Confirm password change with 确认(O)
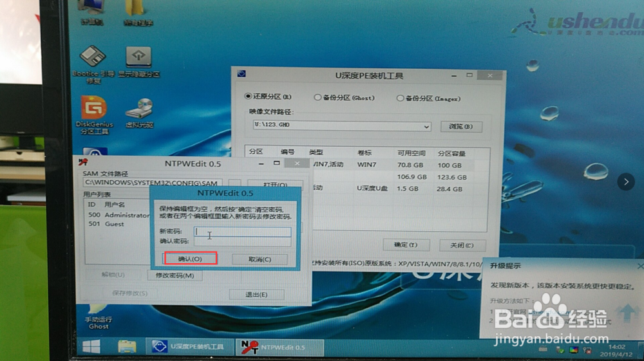644x361 pixels. click(190, 259)
